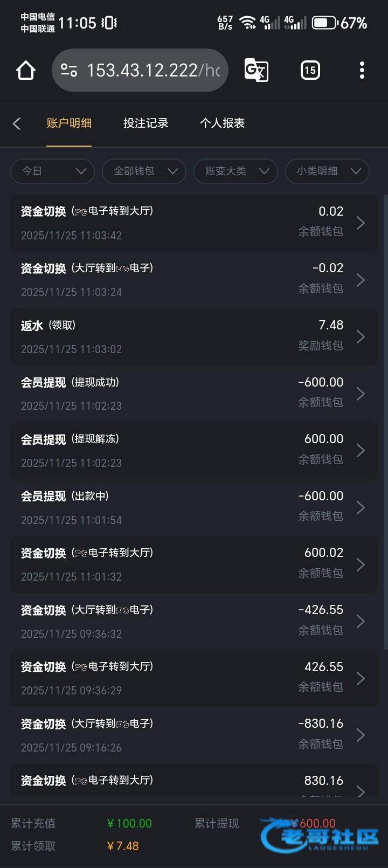Expand the 今日 date filter dropdown

click(52, 171)
